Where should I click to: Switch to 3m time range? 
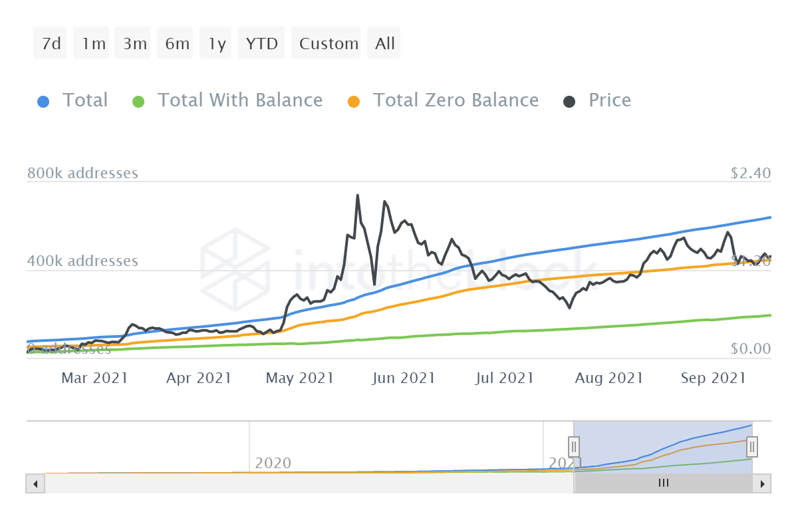click(x=134, y=44)
